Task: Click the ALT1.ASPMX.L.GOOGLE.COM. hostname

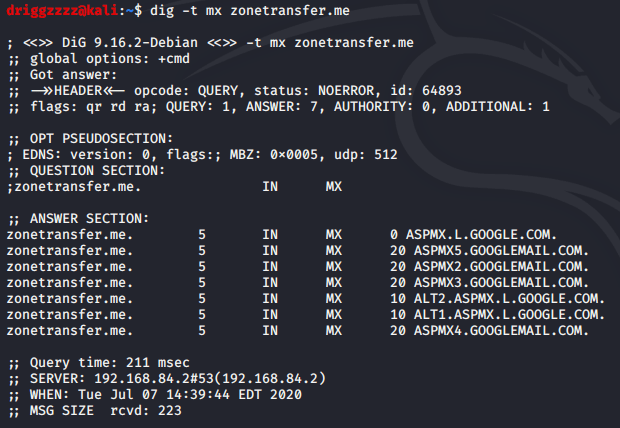Action: coord(508,314)
